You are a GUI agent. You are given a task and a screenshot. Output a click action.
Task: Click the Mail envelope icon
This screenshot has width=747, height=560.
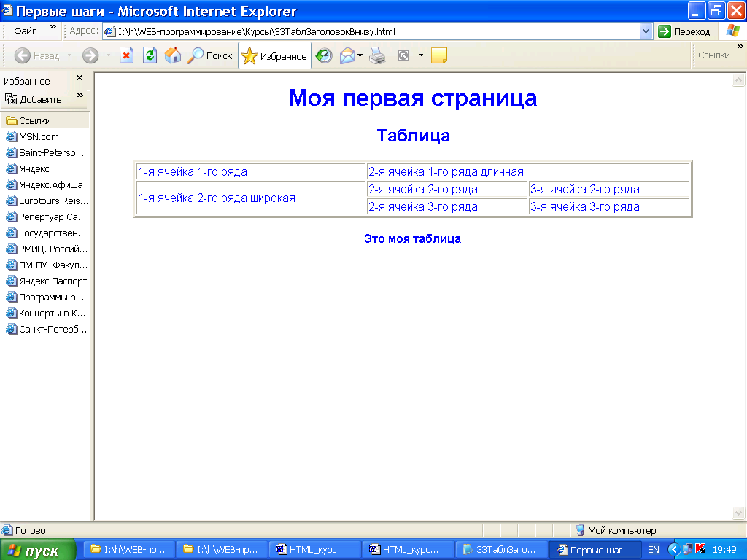pos(347,55)
